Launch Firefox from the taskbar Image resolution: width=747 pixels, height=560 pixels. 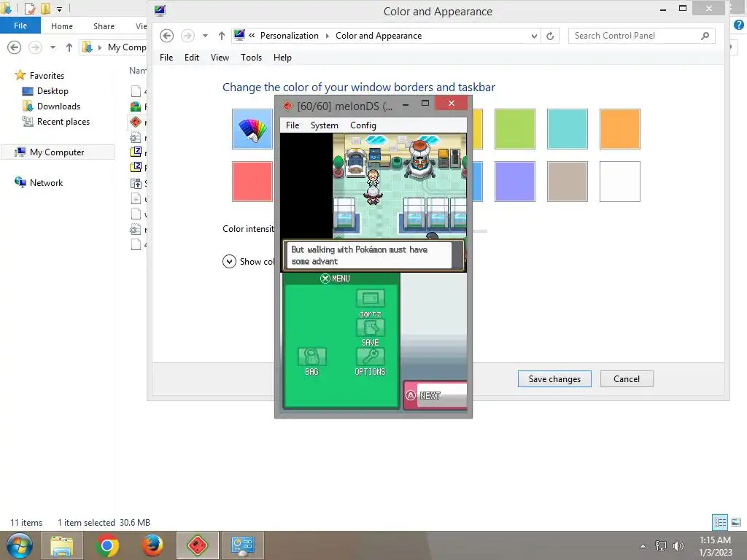152,545
